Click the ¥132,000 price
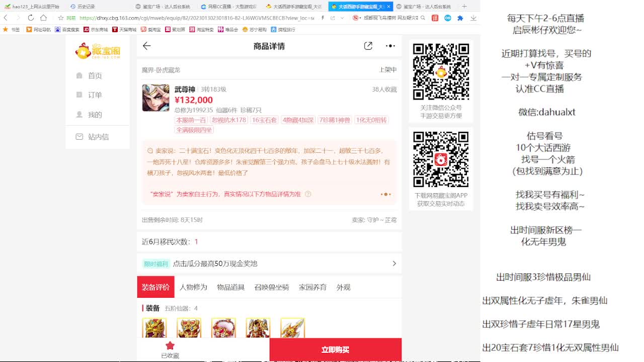The image size is (644, 362). [194, 100]
